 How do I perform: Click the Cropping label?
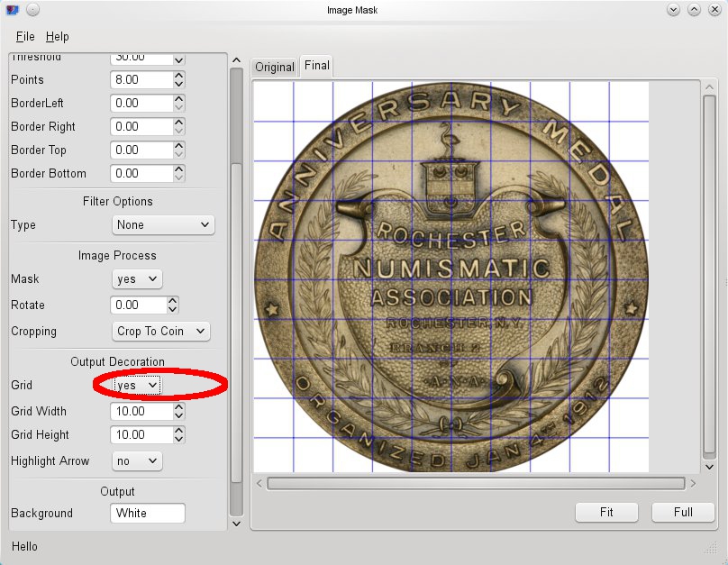33,332
